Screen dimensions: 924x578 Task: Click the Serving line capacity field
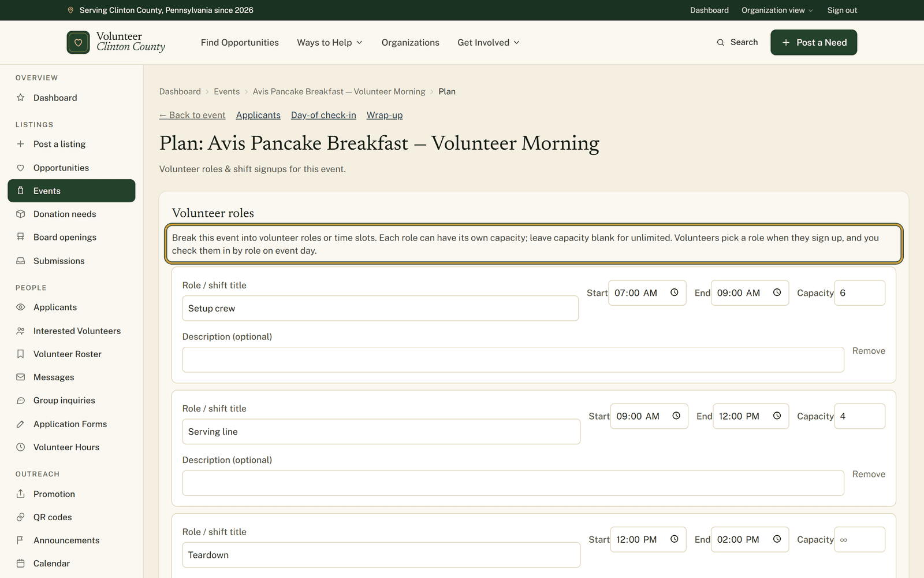click(859, 416)
